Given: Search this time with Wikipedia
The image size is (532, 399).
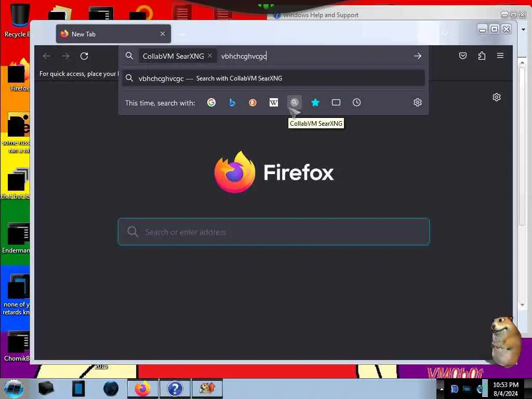Looking at the screenshot, I should coord(273,102).
